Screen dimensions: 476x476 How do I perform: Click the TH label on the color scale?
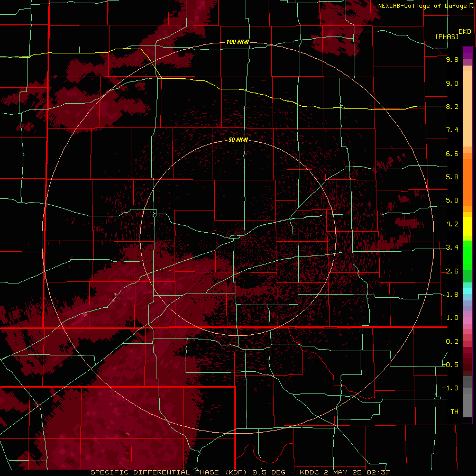click(454, 412)
